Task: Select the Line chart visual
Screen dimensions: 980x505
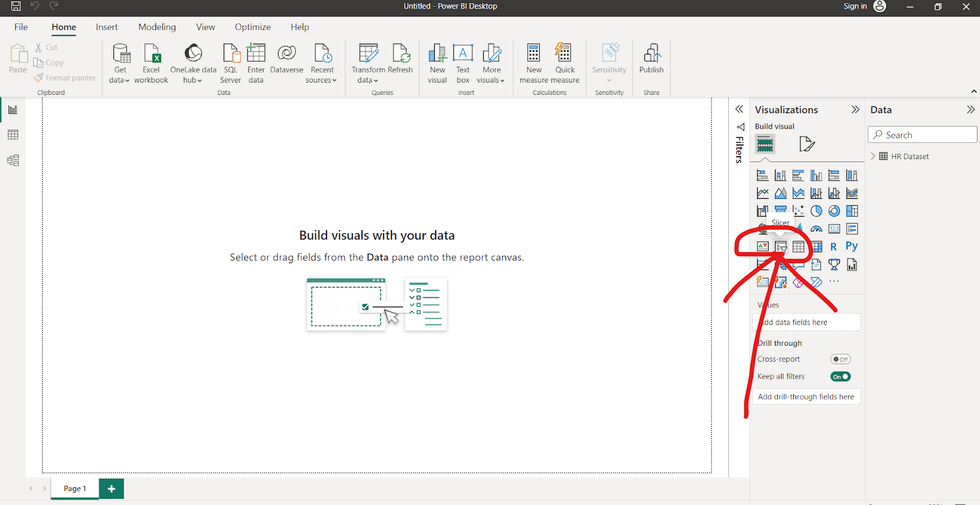Action: coord(763,193)
